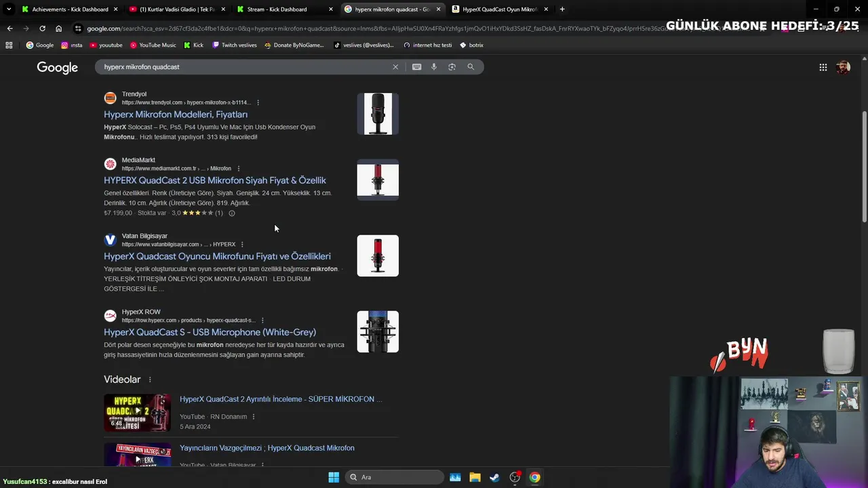Open Yayıncıların Vazgeçilmezi HyperX Quadcast video link
The width and height of the screenshot is (868, 488).
[x=267, y=448]
